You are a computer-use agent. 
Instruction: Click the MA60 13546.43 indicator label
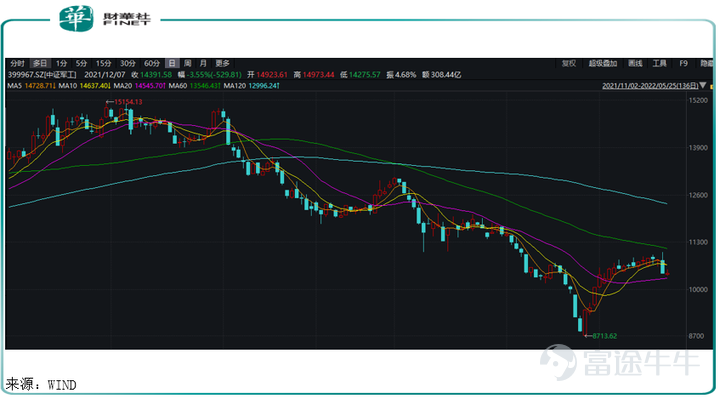click(x=195, y=86)
